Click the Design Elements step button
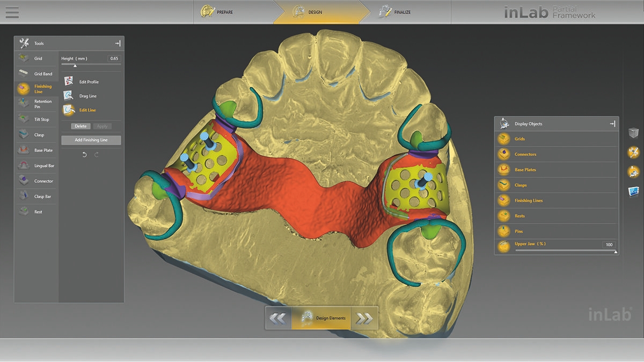 (x=321, y=318)
